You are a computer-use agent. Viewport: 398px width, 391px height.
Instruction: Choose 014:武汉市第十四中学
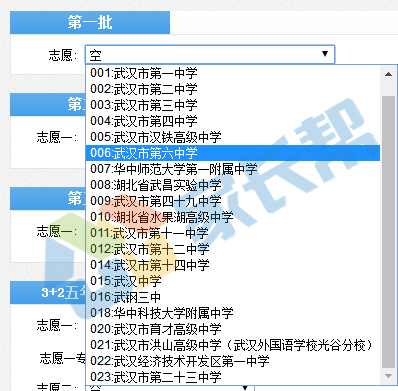233,265
